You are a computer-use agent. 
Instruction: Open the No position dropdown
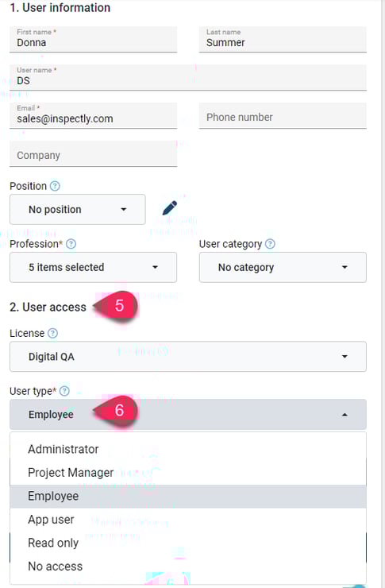[x=78, y=209]
